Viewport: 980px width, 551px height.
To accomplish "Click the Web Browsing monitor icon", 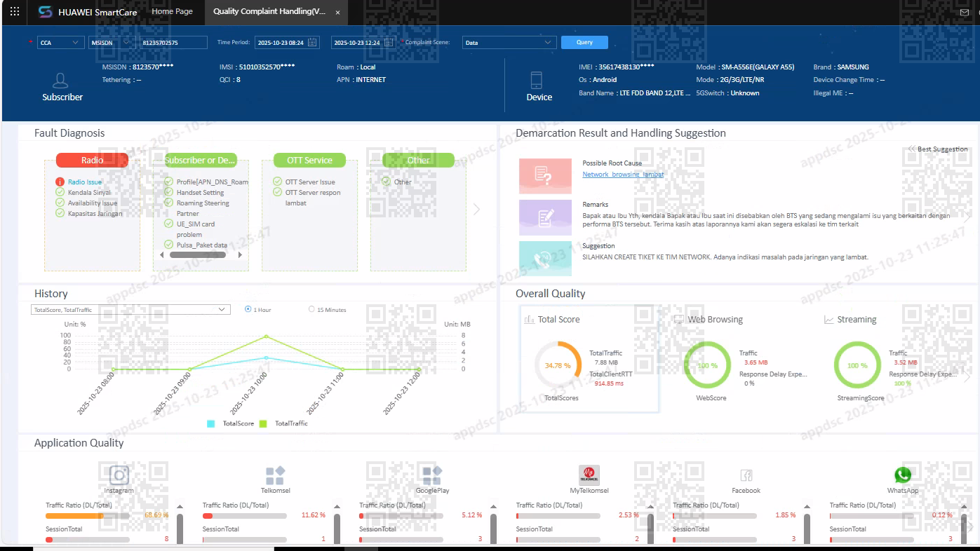I will click(x=679, y=320).
